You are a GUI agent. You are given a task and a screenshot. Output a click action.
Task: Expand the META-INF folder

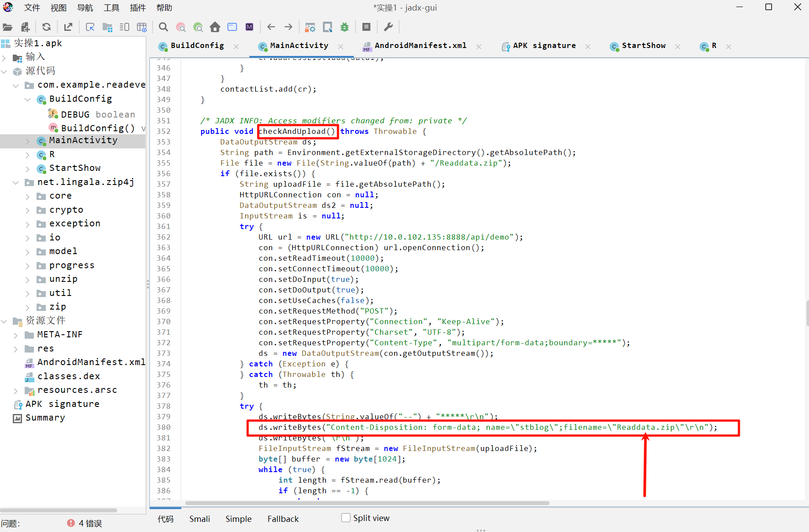[16, 335]
